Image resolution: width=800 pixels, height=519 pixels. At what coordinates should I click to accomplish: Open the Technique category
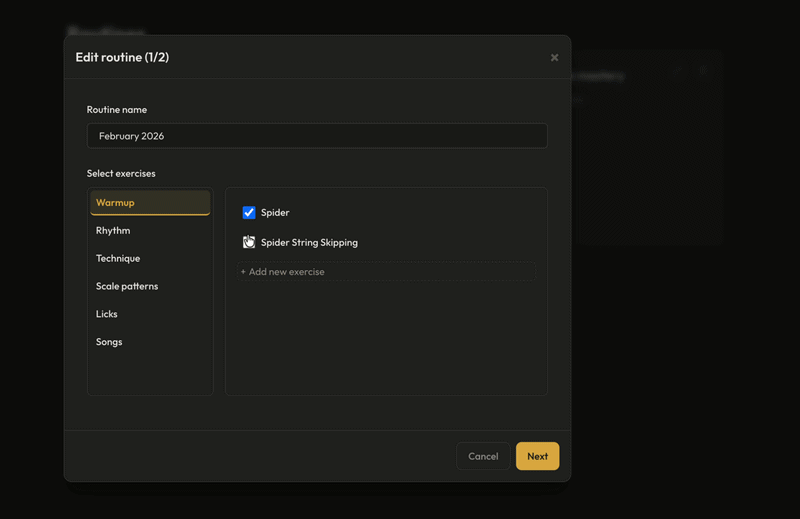click(150, 258)
